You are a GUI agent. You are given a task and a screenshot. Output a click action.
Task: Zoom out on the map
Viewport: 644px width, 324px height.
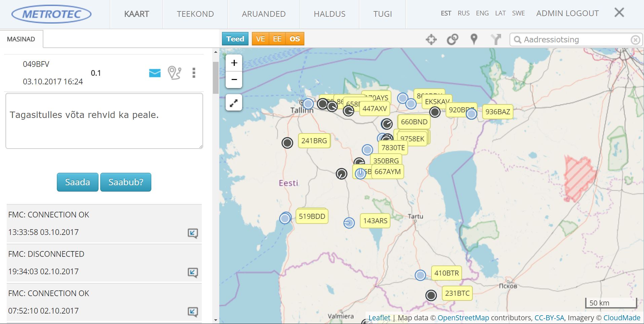[x=234, y=80]
